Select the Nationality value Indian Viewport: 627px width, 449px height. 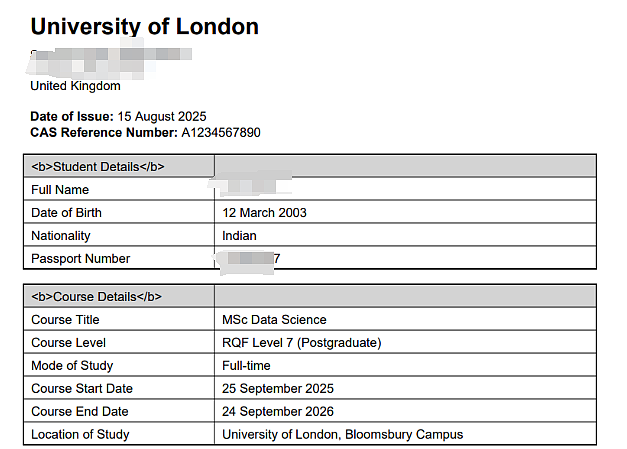pos(239,235)
